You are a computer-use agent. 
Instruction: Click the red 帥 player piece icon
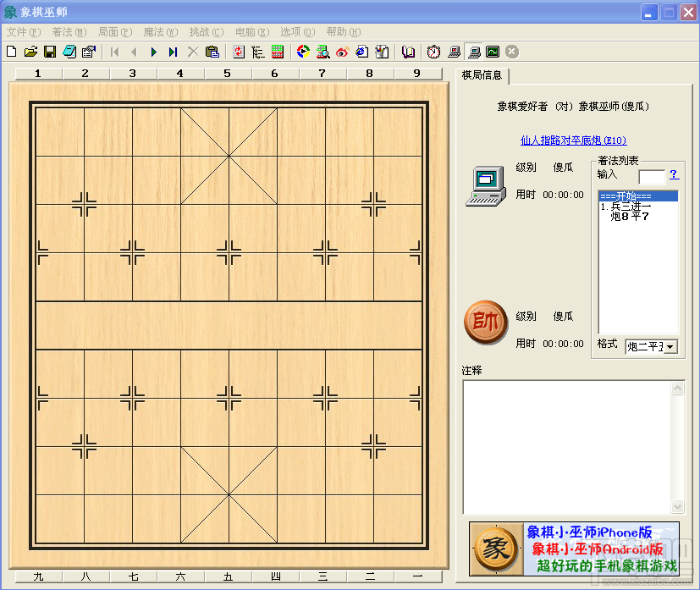pyautogui.click(x=486, y=322)
